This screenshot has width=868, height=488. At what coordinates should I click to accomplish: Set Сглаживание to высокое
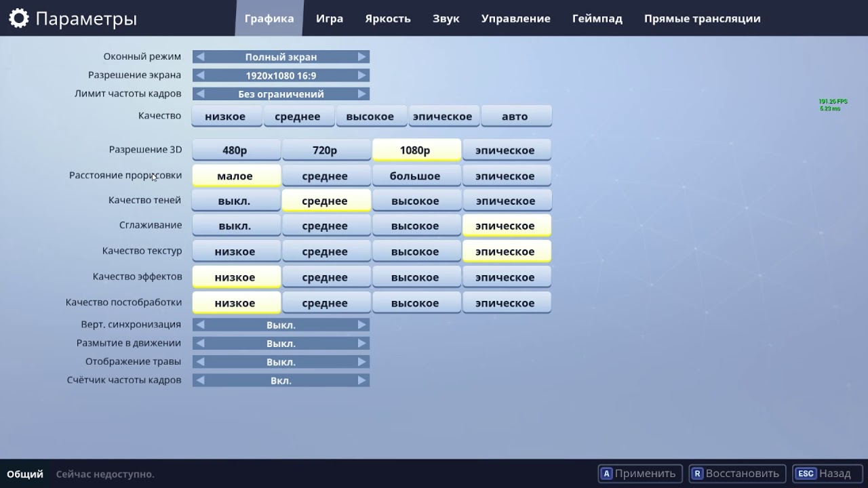[x=416, y=226]
